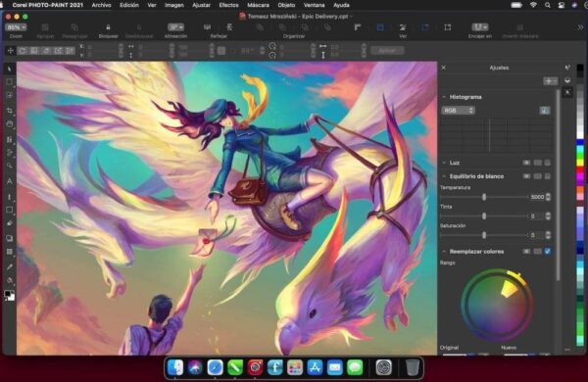
Task: Click the foreground/background color swatch in toolbox
Action: coord(10,296)
